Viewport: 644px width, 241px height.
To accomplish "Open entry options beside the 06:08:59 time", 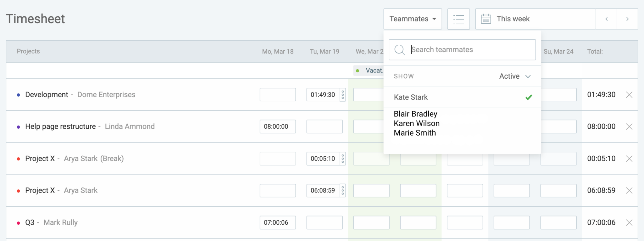I will coord(342,190).
